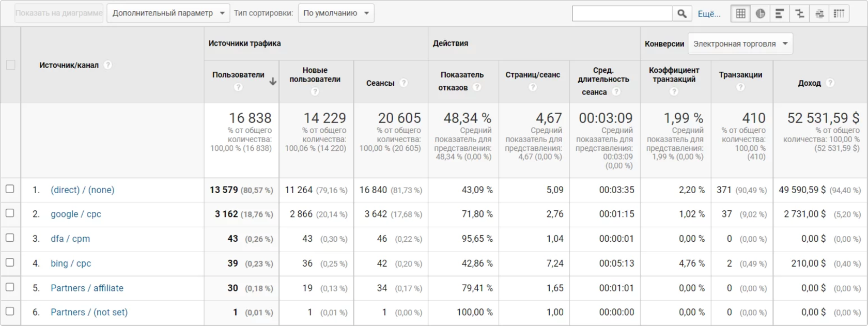This screenshot has height=326, width=868.
Task: Click the search magnifier icon
Action: 682,13
